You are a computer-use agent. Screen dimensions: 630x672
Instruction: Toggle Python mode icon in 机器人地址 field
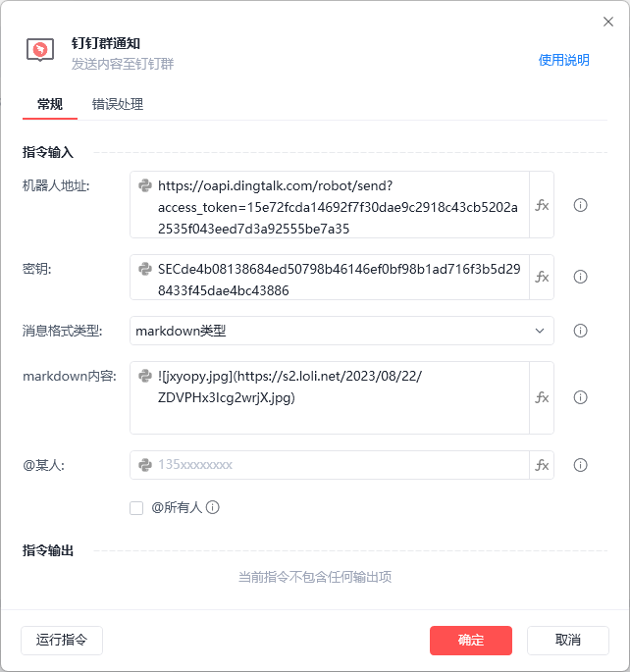pos(145,185)
